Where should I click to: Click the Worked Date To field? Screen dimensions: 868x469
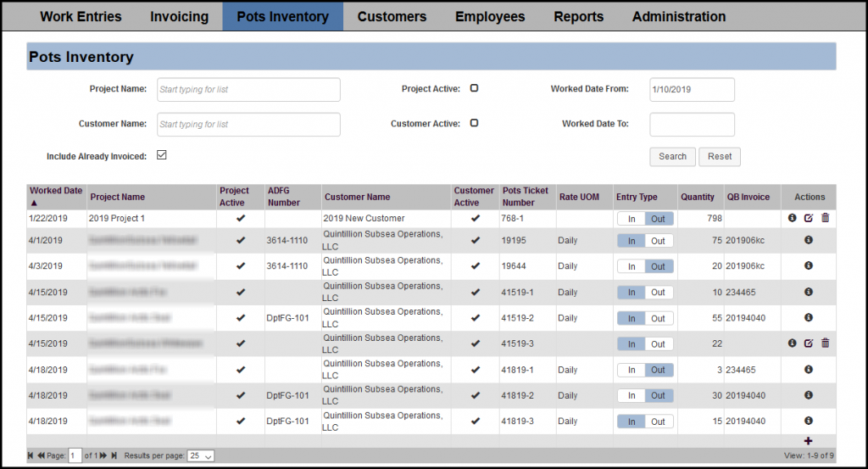(x=692, y=125)
